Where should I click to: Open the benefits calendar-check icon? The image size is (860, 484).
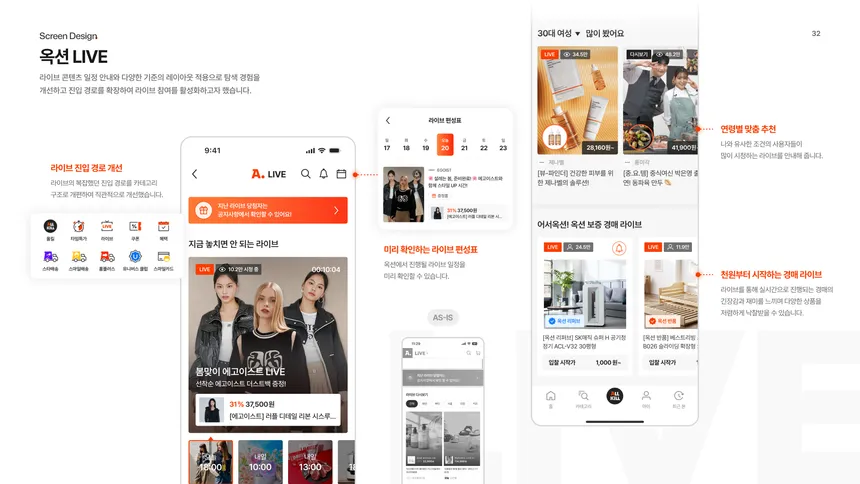tap(163, 226)
